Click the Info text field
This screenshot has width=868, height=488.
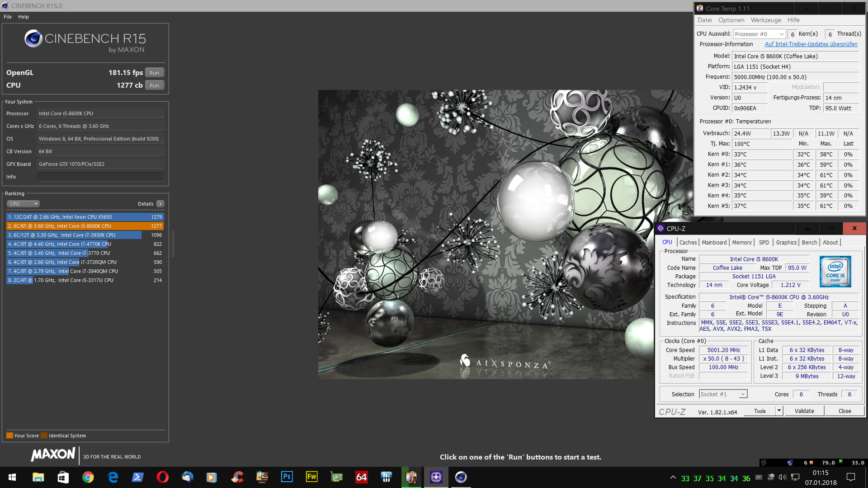pos(100,177)
